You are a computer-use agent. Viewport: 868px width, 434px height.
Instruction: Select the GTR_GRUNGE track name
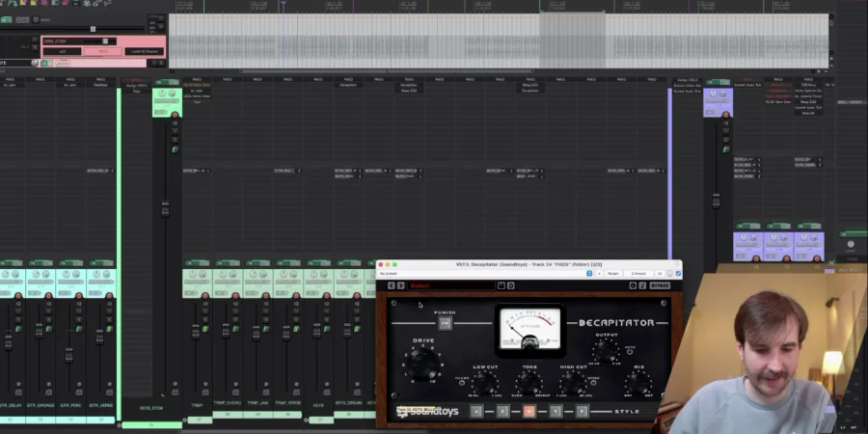pyautogui.click(x=41, y=406)
